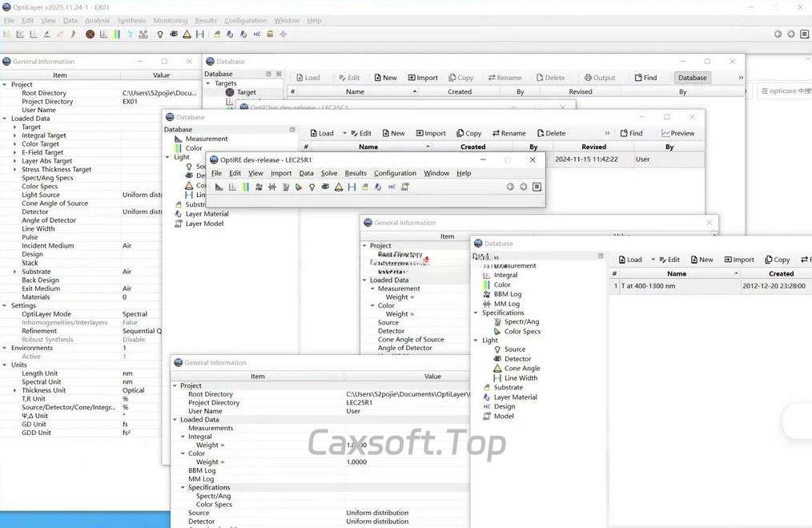
Task: Open the Synthesis menu in OptiLayer
Action: click(x=131, y=21)
